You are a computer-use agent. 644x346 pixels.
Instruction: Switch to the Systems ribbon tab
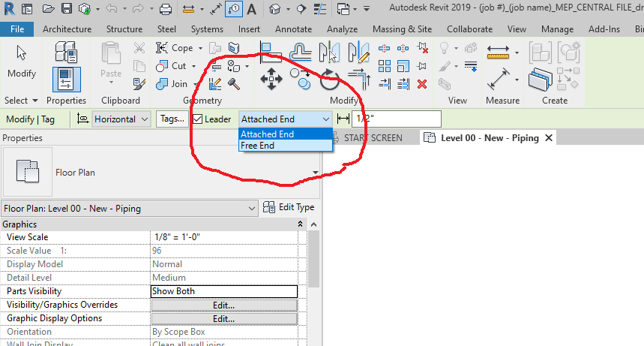[x=207, y=29]
